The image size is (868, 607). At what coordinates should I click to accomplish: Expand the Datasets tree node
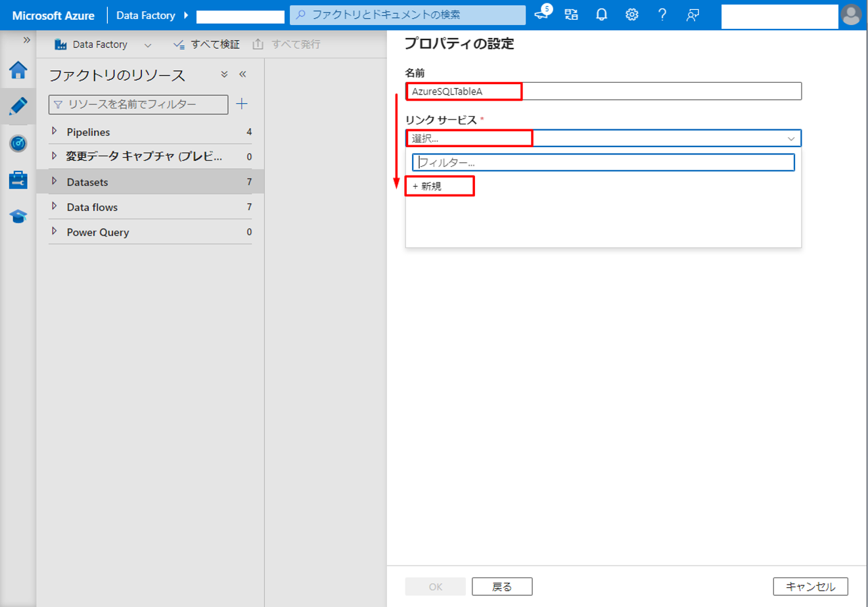(55, 181)
